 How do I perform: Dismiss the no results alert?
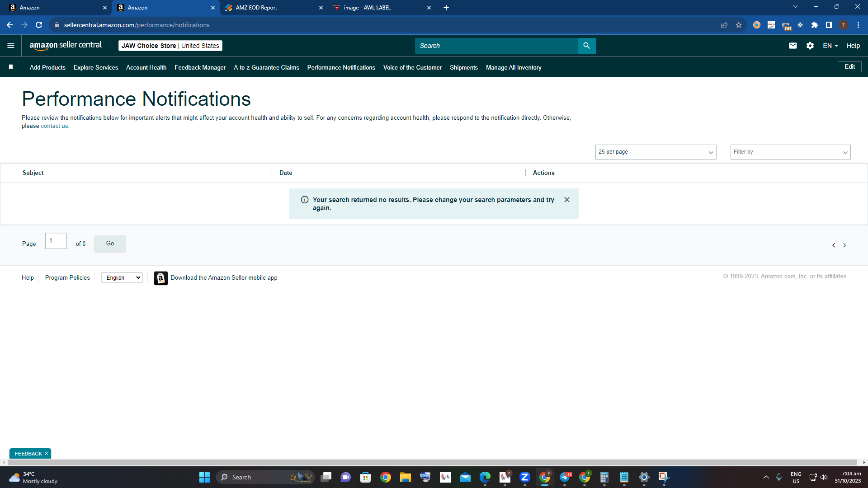coord(567,200)
